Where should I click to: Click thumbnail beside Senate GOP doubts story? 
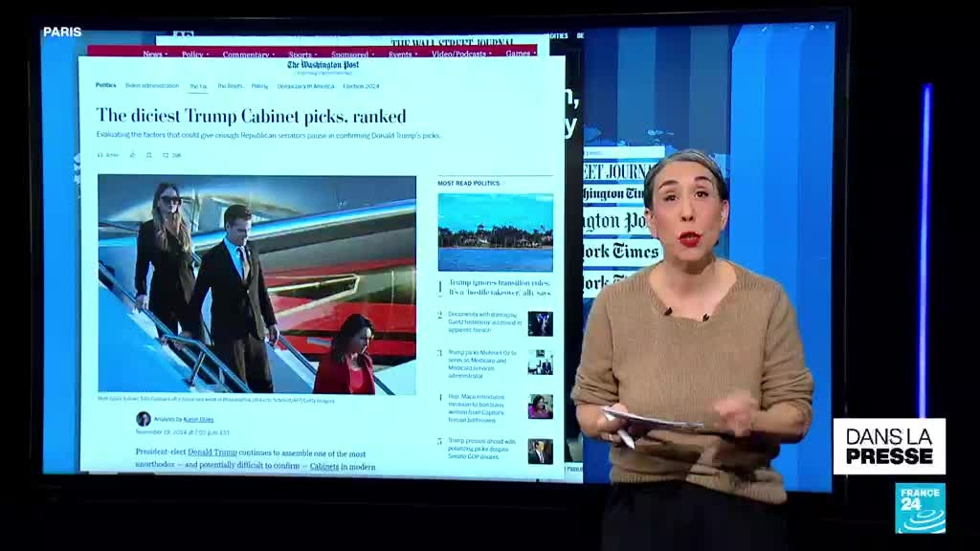click(x=540, y=452)
